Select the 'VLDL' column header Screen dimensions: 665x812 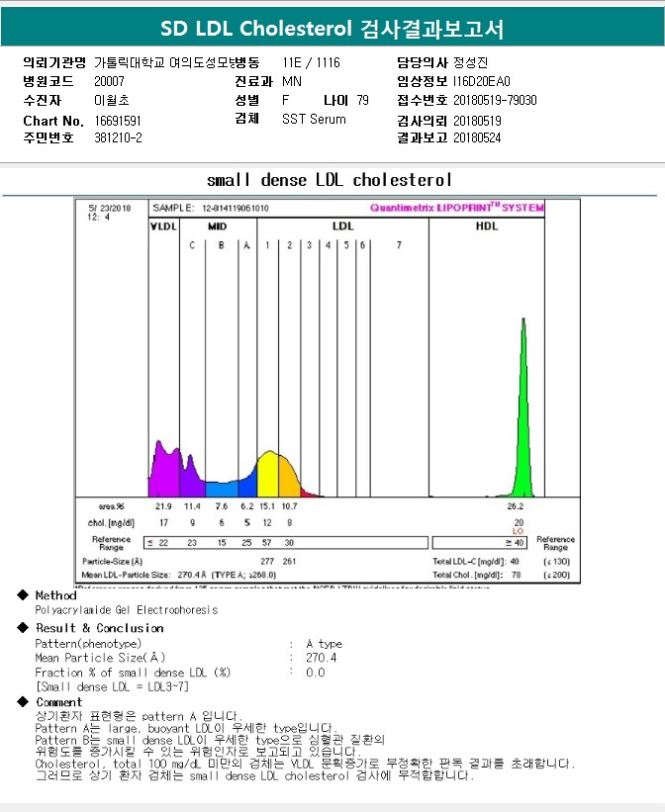tap(163, 226)
